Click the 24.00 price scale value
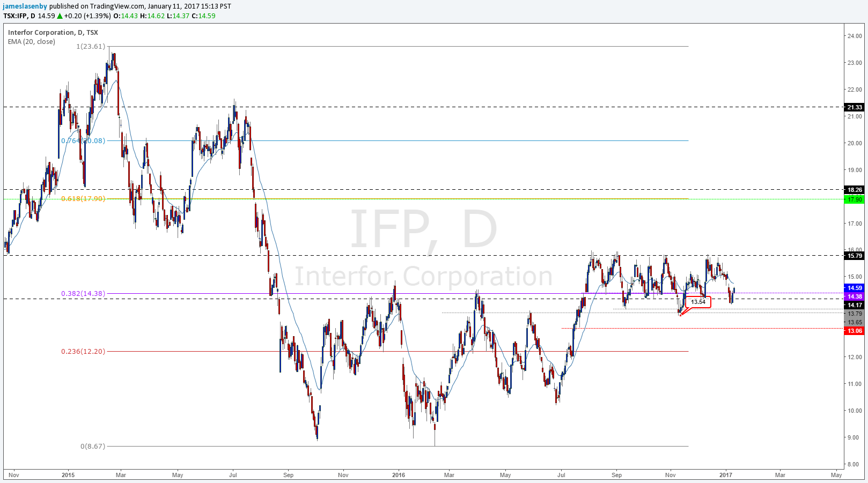Screen dimensions: 868x483 pos(855,36)
